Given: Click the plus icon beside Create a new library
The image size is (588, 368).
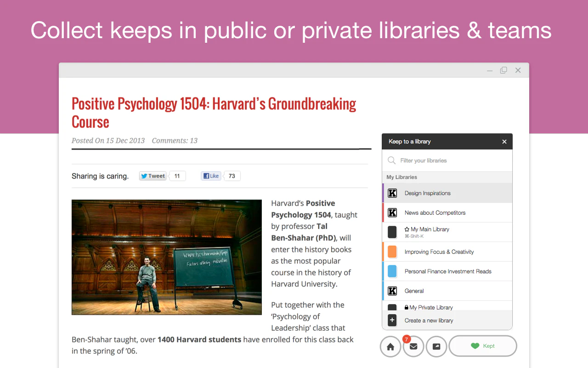Looking at the screenshot, I should click(x=392, y=320).
